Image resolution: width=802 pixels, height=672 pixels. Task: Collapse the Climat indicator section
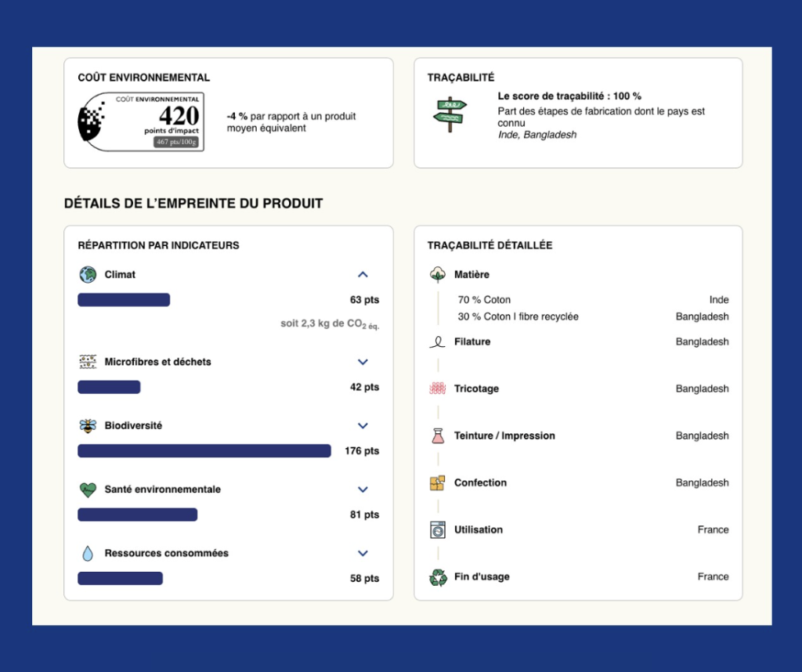(363, 275)
